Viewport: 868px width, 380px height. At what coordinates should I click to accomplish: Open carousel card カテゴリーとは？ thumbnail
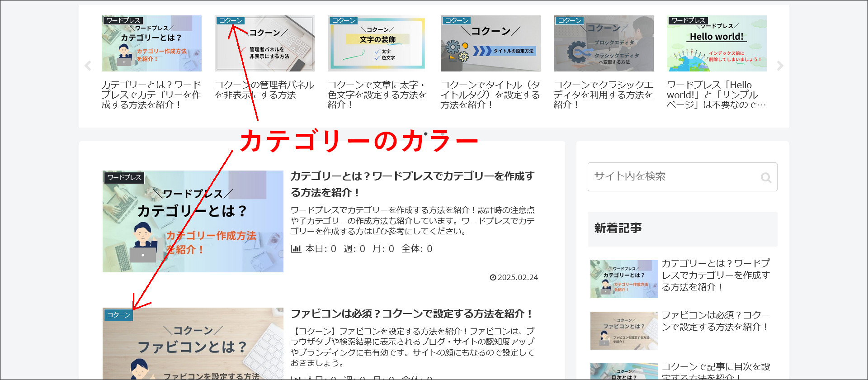pyautogui.click(x=151, y=43)
